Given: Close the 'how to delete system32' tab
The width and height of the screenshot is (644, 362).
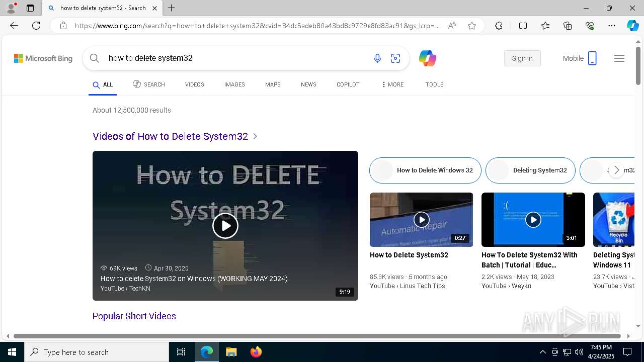Looking at the screenshot, I should coord(155,8).
